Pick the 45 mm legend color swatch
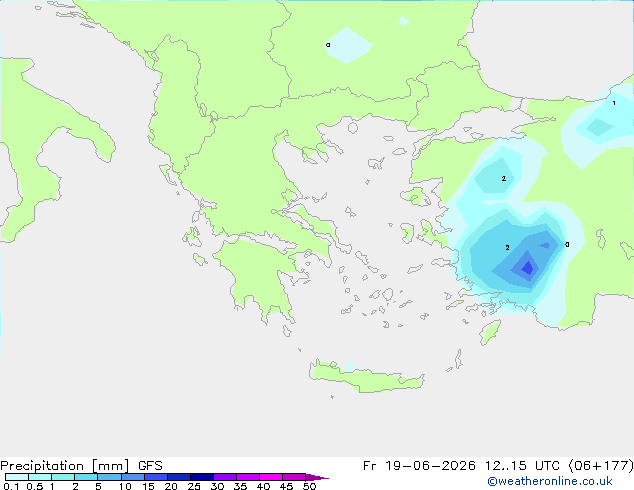 click(x=294, y=477)
